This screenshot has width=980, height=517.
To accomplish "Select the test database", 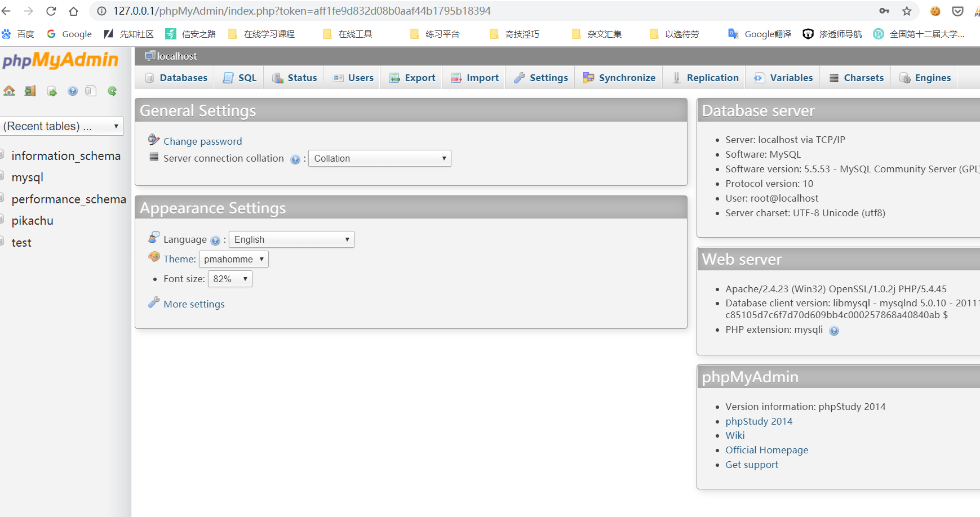I will point(21,243).
